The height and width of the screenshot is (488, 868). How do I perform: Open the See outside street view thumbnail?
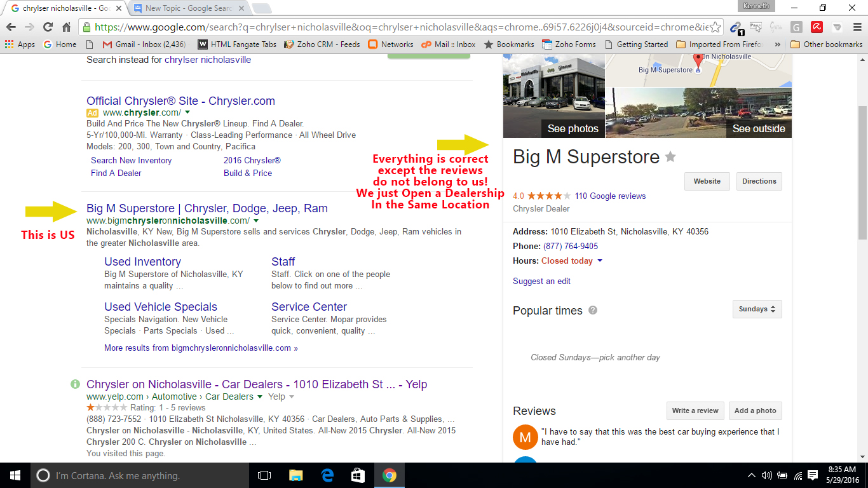(698, 113)
